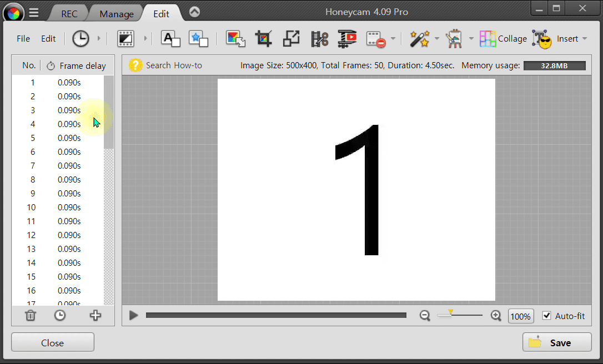
Task: Click the Save button
Action: pos(557,342)
